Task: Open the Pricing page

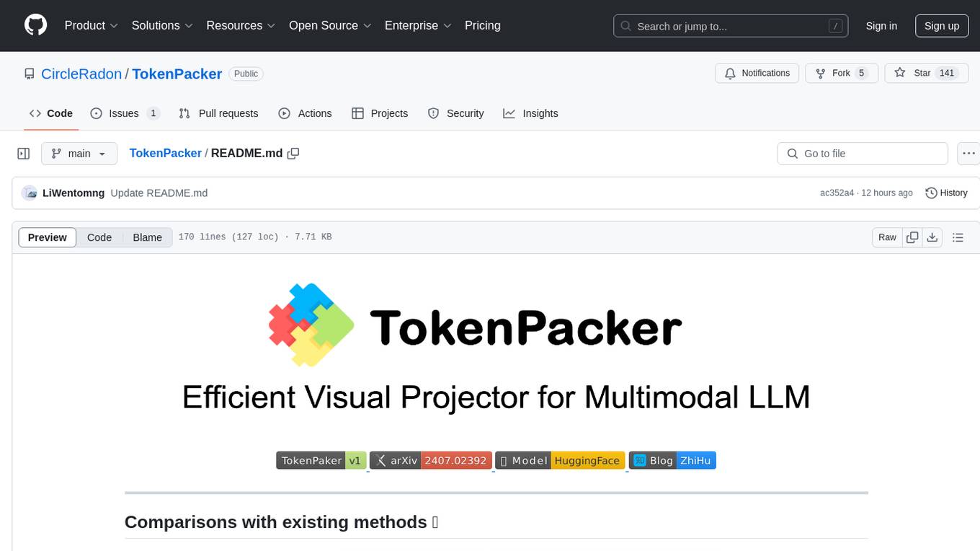Action: coord(483,25)
